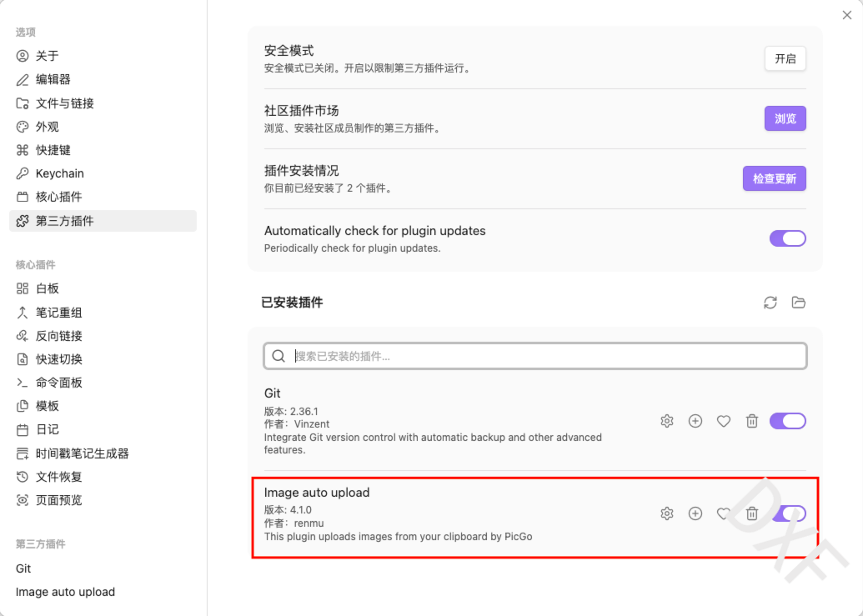Click the heart icon for Git plugin

724,421
